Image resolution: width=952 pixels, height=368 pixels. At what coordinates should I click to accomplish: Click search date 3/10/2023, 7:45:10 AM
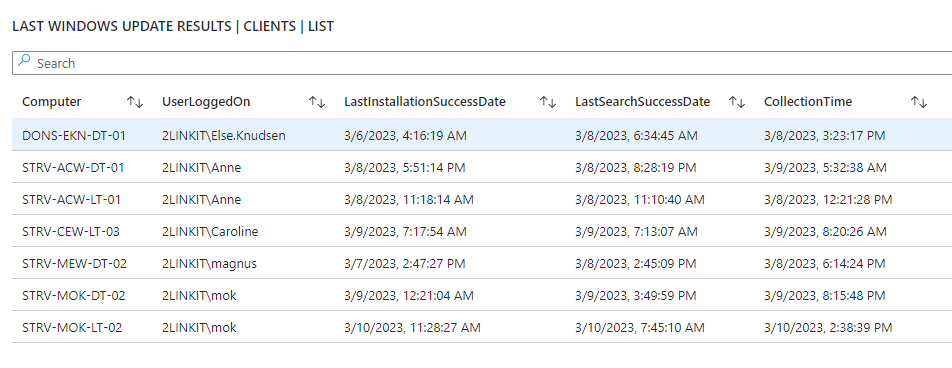641,329
